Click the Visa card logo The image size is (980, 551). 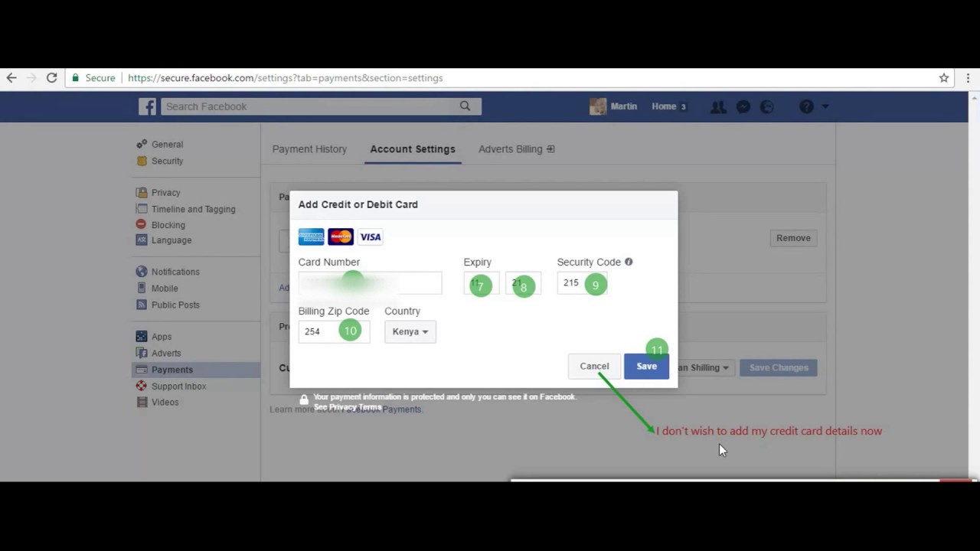click(x=371, y=236)
